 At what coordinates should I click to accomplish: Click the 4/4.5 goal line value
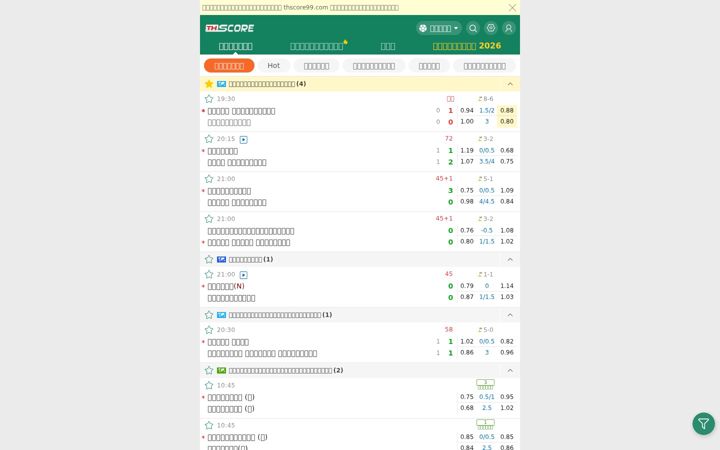(487, 201)
